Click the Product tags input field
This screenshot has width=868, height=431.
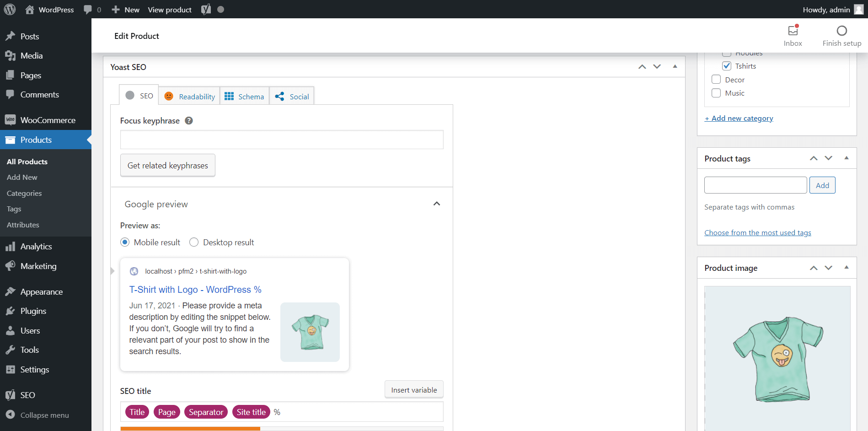point(755,185)
